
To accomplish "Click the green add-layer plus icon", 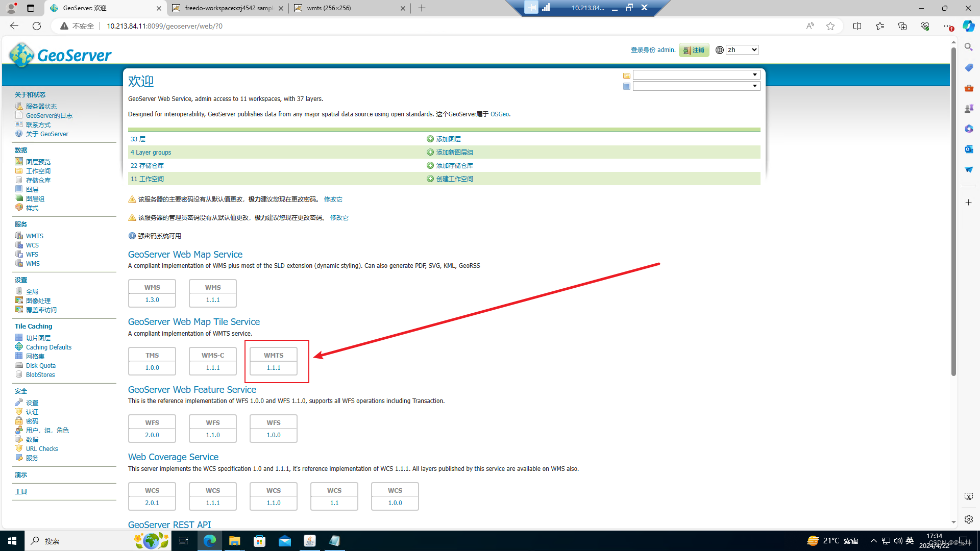I will pyautogui.click(x=430, y=139).
